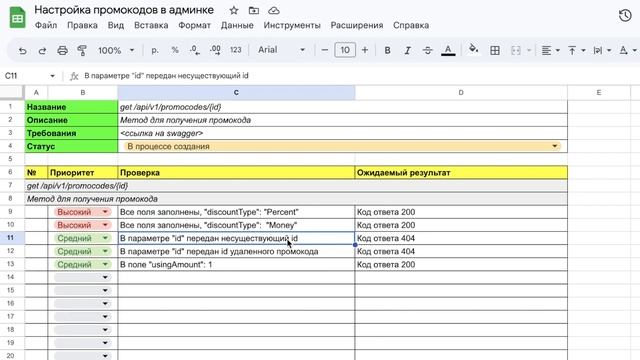Image resolution: width=640 pixels, height=360 pixels.
Task: Select cell Метод для получения промокода row 2
Action: point(342,120)
